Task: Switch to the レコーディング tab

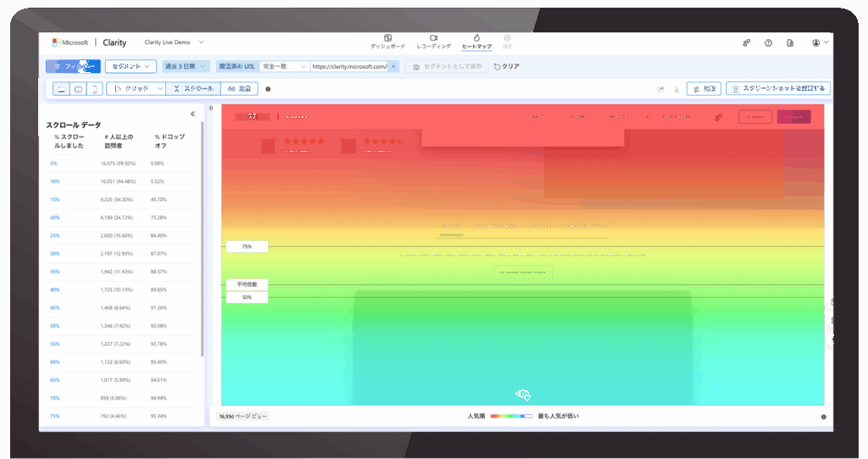Action: pos(433,42)
